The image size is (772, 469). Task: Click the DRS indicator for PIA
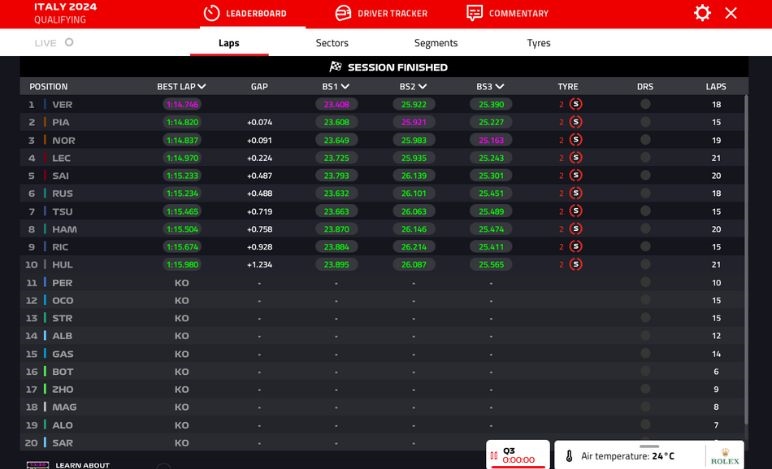[x=645, y=122]
